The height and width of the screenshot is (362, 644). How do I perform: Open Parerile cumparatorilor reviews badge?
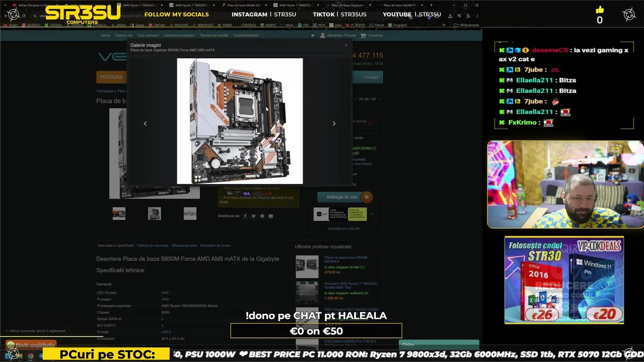click(x=31, y=345)
